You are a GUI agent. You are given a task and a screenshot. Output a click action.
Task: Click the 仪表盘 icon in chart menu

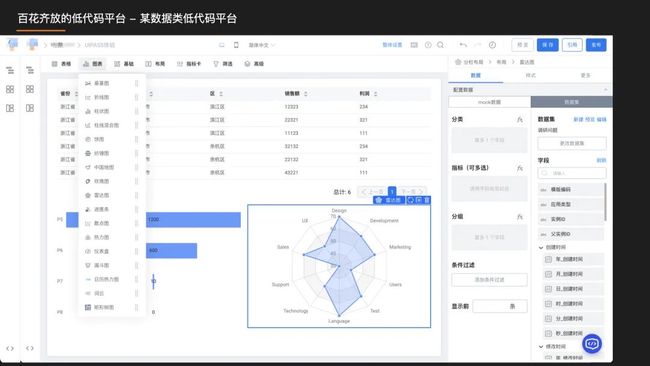click(88, 251)
